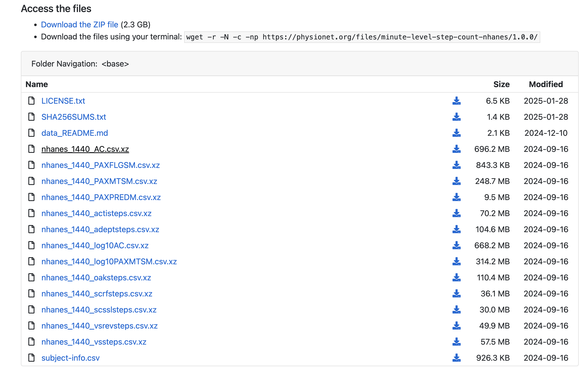The image size is (588, 379).
Task: Open the LICENSE.txt file link
Action: point(63,101)
